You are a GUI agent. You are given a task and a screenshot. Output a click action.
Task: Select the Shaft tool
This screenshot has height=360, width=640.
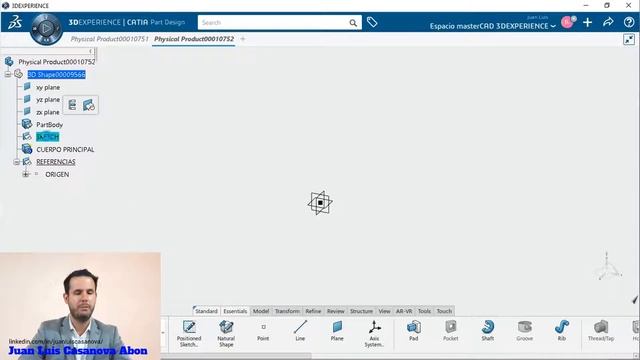click(x=488, y=331)
